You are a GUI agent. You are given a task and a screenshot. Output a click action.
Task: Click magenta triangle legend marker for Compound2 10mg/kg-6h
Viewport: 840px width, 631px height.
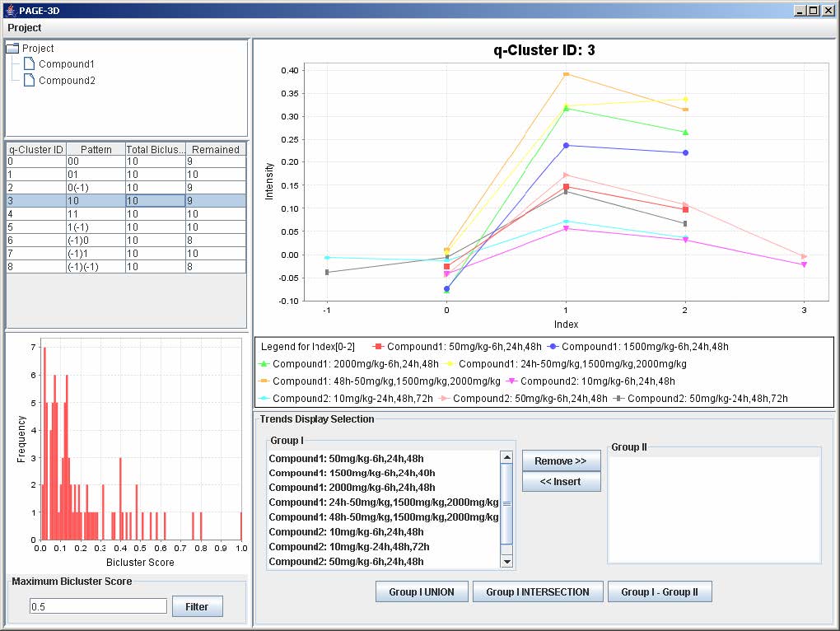pyautogui.click(x=511, y=381)
